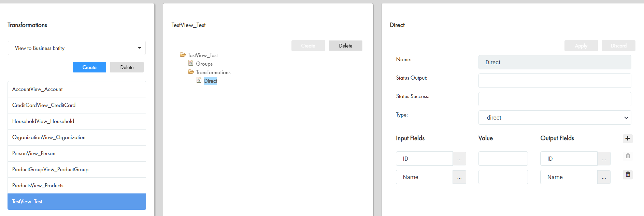
Task: Select ProductsView_Products transformation
Action: [x=77, y=186]
